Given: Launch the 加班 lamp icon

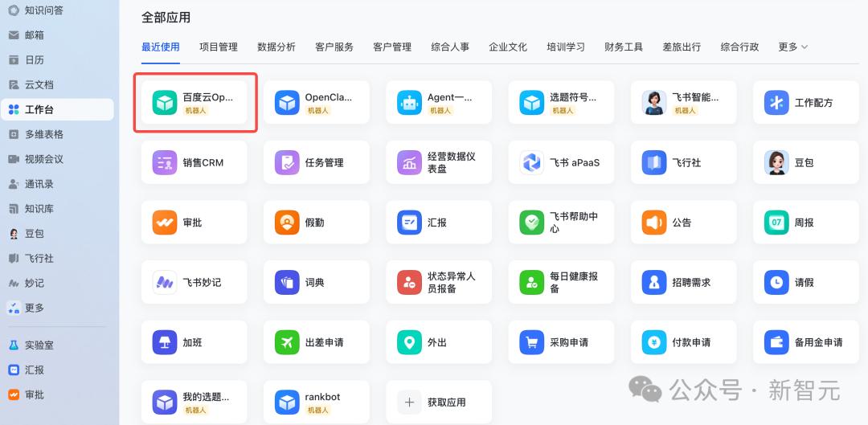Looking at the screenshot, I should (x=165, y=342).
